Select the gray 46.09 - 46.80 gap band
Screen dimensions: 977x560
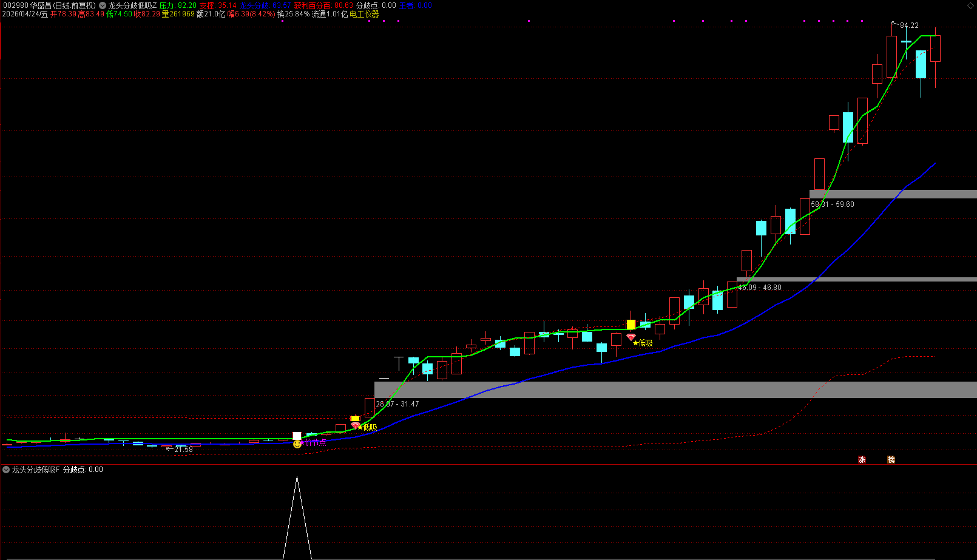(857, 279)
